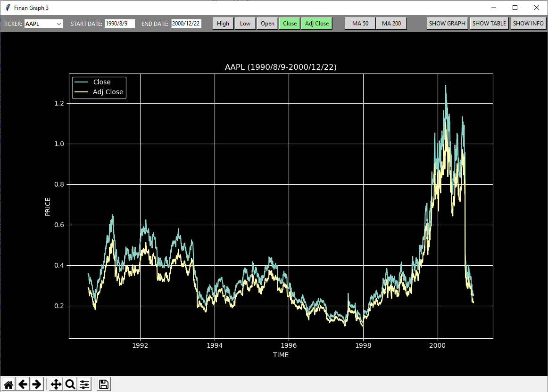Click the 1996 x-axis tick label
The image size is (548, 392).
289,345
